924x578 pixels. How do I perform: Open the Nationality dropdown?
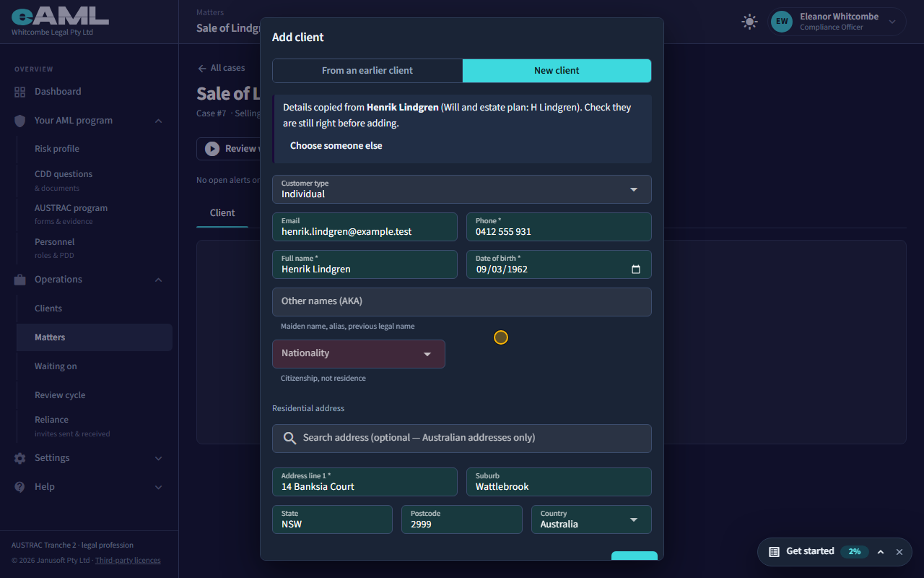pos(359,354)
